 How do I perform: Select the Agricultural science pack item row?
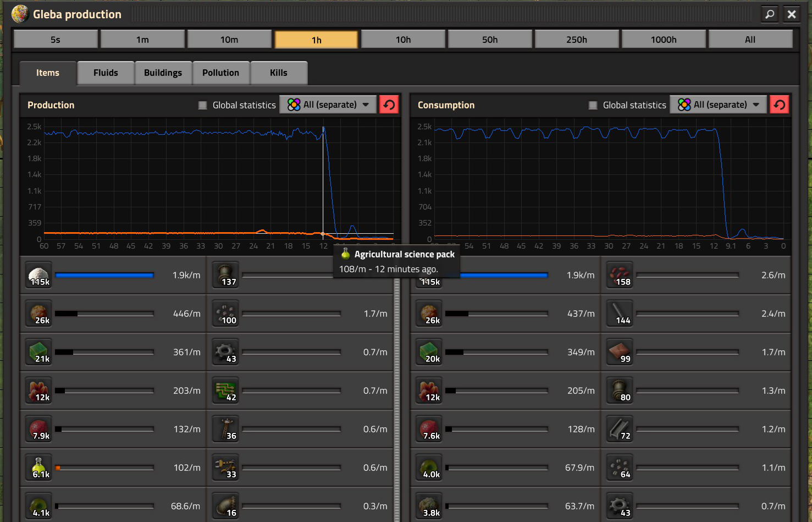pos(113,468)
